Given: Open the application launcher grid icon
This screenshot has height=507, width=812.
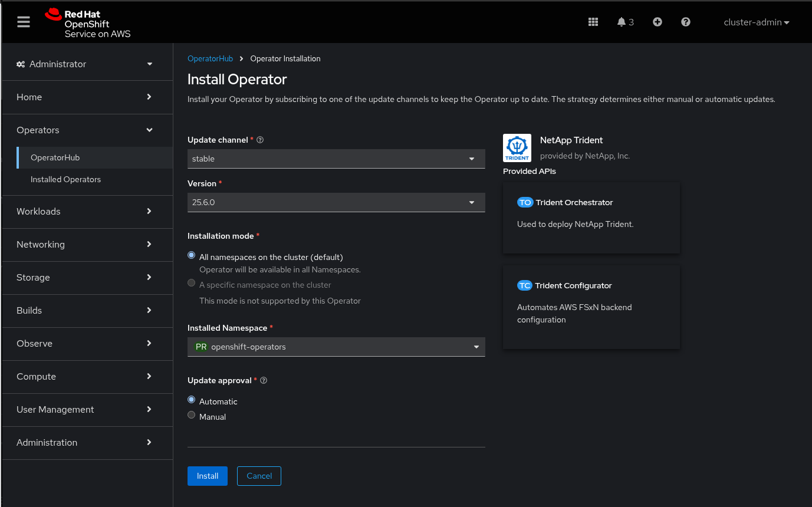Looking at the screenshot, I should click(x=593, y=22).
